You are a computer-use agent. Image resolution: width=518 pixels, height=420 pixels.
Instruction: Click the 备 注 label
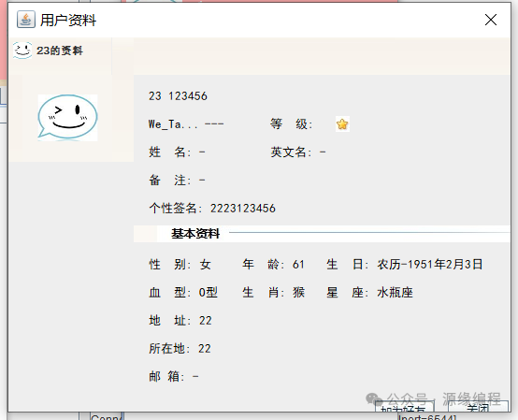[169, 181]
